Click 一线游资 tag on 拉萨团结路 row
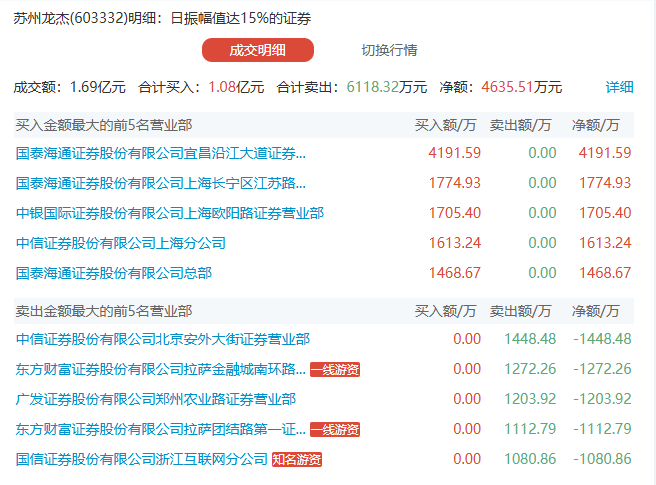This screenshot has height=485, width=656. coord(335,429)
